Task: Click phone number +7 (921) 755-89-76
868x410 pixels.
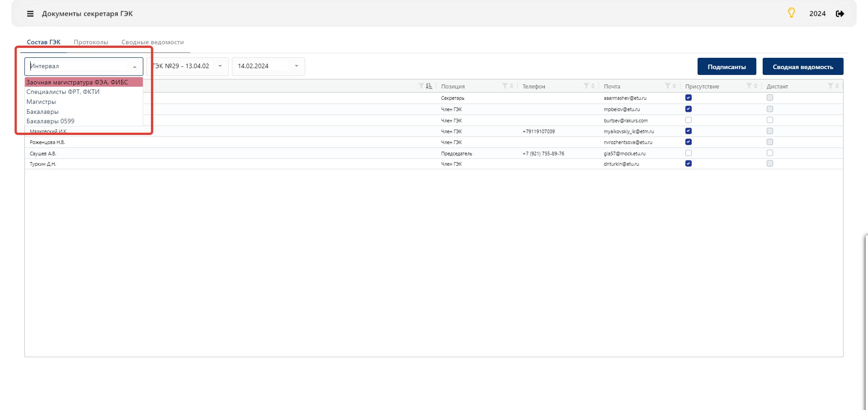Action: (543, 154)
